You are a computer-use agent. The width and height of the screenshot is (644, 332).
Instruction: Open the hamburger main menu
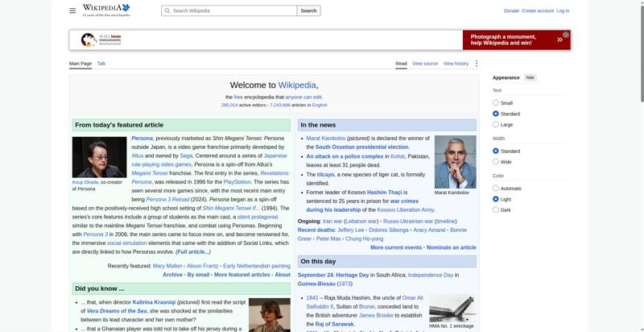coord(72,10)
